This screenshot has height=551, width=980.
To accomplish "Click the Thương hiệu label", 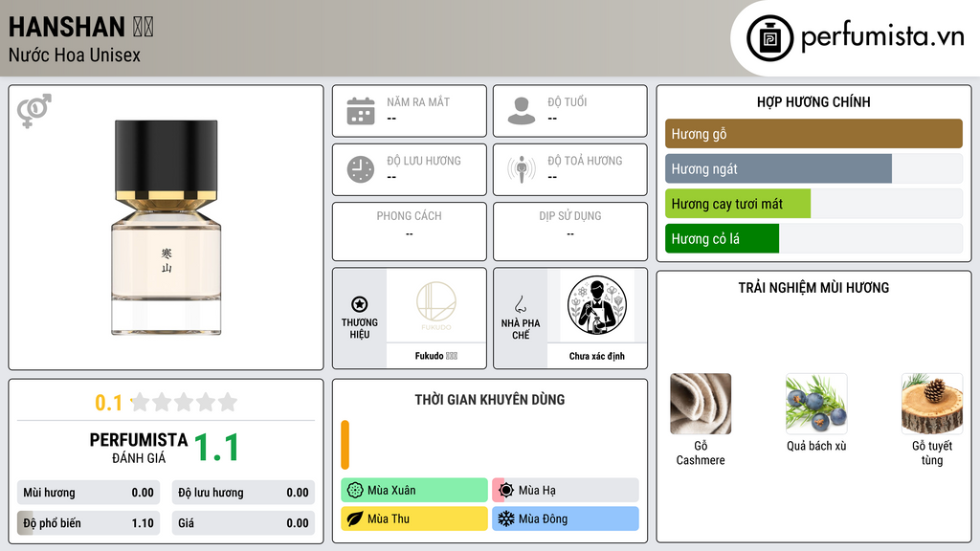I will point(360,329).
